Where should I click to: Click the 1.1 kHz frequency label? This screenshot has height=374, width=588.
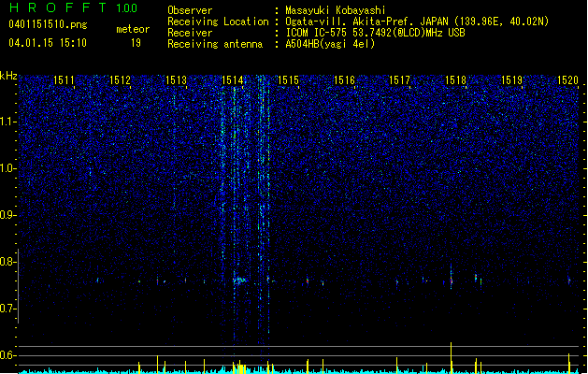tap(7, 122)
